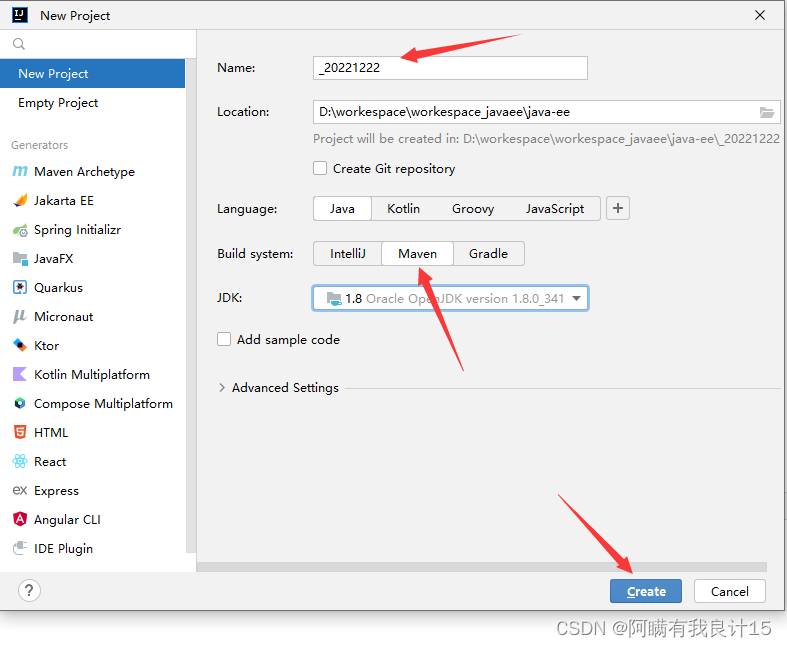Click the Angular CLI red icon
The image size is (787, 647).
coord(20,520)
